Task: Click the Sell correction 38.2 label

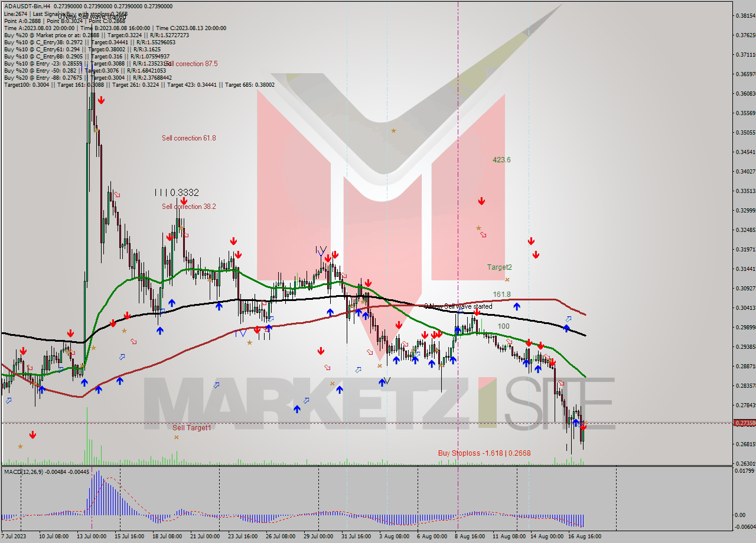Action: tap(189, 207)
